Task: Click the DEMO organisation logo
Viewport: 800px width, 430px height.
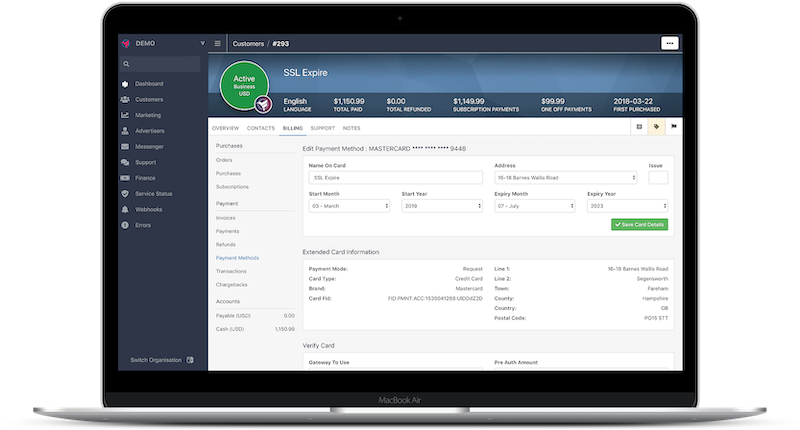Action: pyautogui.click(x=126, y=43)
